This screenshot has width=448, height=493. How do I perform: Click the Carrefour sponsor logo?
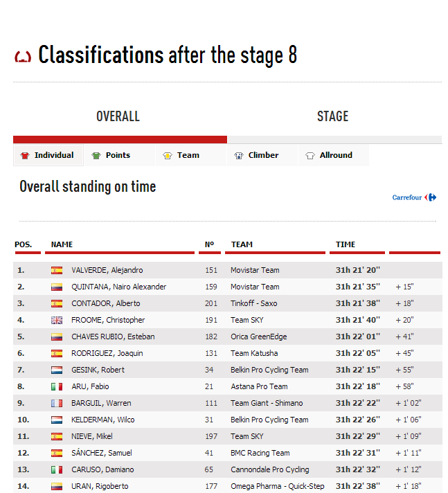(x=414, y=197)
